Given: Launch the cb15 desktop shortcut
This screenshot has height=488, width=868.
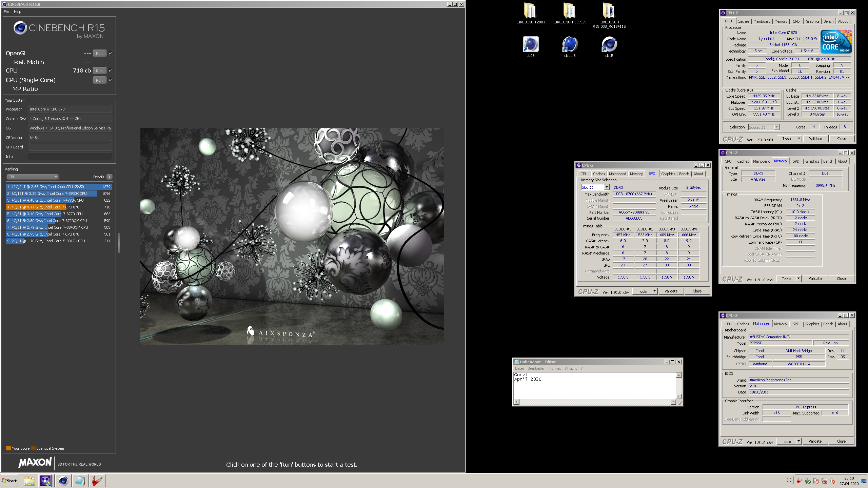Looking at the screenshot, I should (x=609, y=47).
